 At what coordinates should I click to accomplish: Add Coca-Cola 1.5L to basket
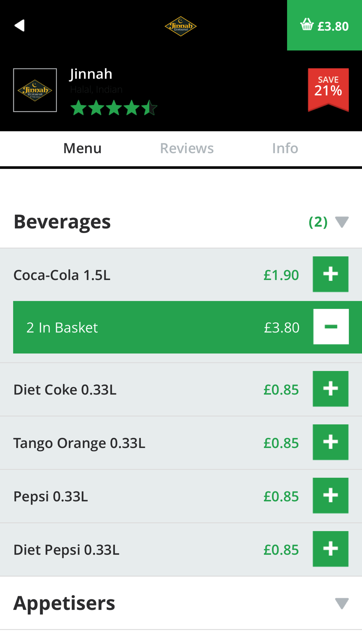pos(331,274)
